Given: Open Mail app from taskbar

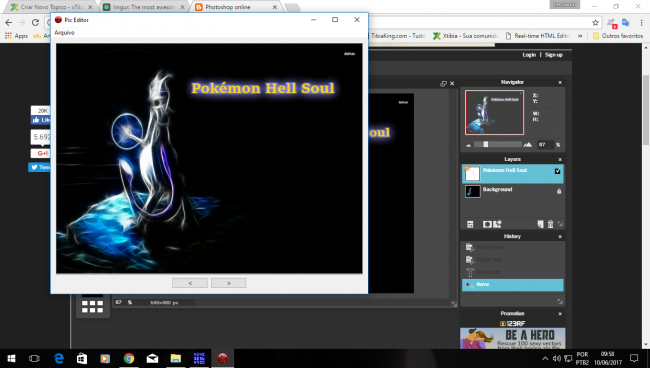Looking at the screenshot, I should [152, 358].
